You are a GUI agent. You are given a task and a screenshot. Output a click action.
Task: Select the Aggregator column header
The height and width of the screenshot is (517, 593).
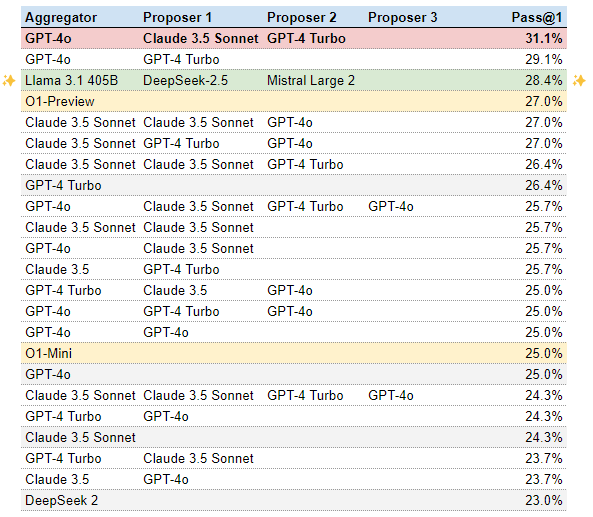pos(61,18)
